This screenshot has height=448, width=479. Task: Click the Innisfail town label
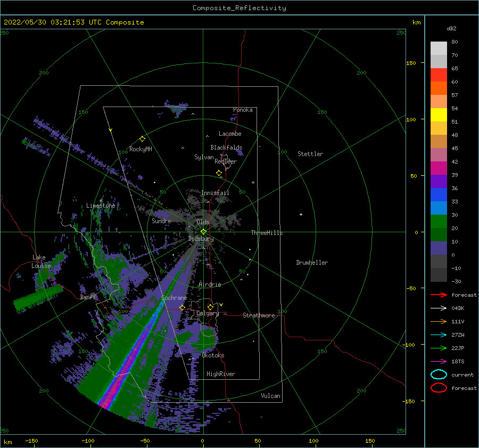(215, 193)
